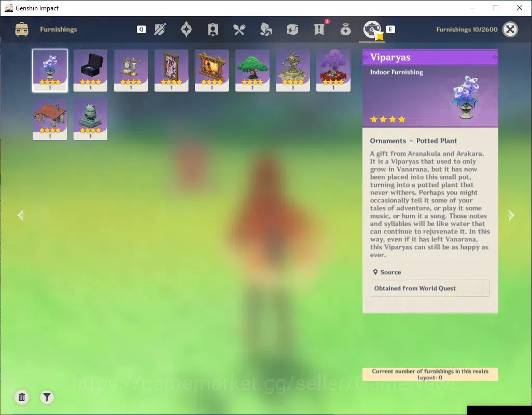Click the Viparyas title header
The height and width of the screenshot is (415, 532).
pos(430,58)
